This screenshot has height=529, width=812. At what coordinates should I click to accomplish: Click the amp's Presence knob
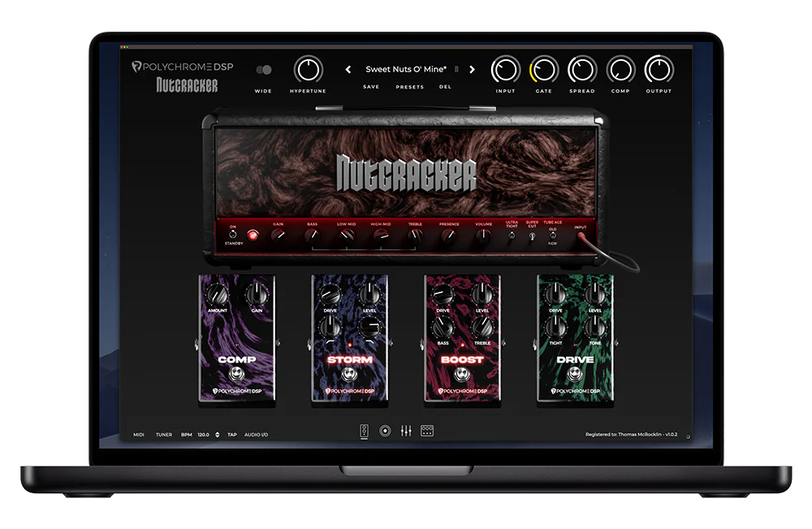[449, 236]
